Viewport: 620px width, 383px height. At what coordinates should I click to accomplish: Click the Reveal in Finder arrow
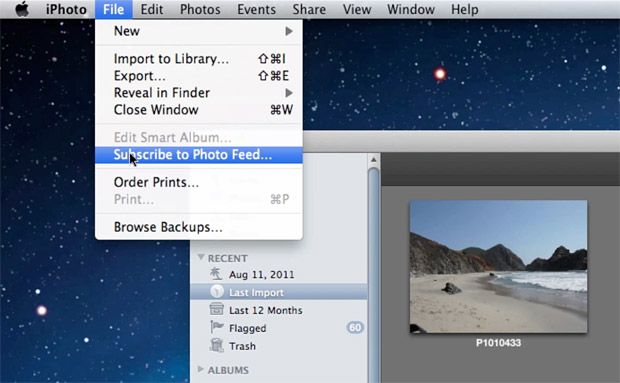[x=289, y=93]
